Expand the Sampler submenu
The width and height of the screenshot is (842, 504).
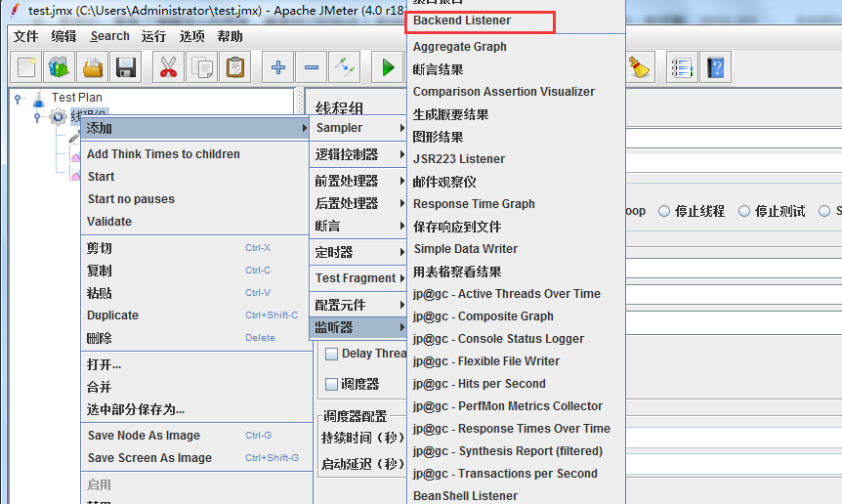pyautogui.click(x=358, y=128)
